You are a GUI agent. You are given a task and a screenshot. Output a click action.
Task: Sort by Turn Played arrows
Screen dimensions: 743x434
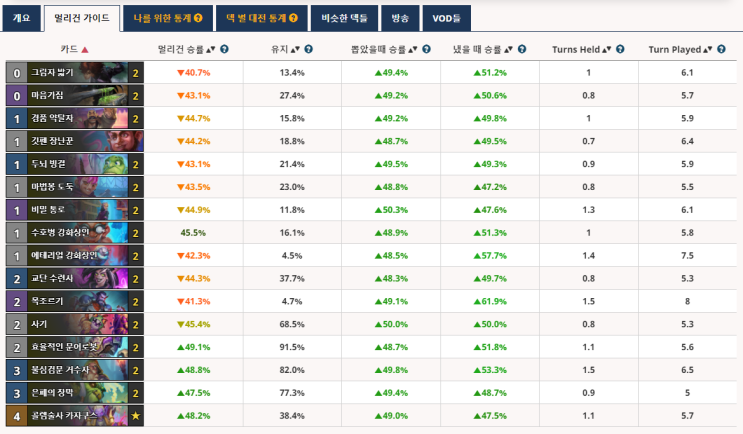coord(708,49)
